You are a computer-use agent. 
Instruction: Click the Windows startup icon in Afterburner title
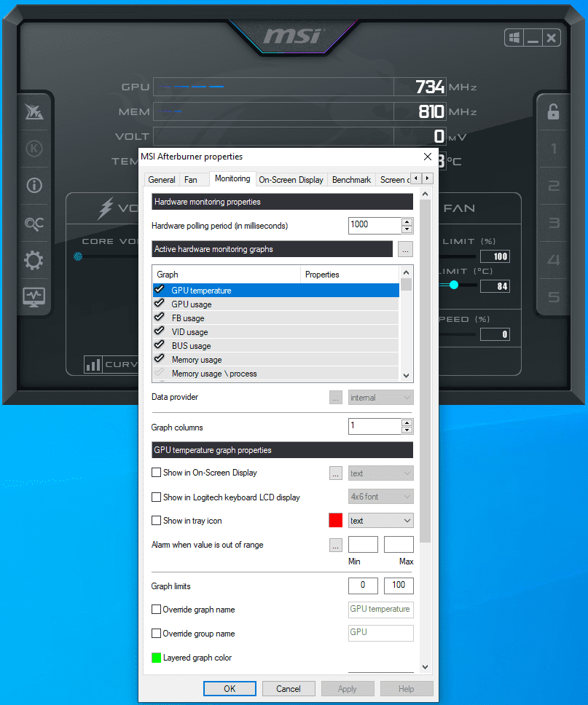pos(514,38)
